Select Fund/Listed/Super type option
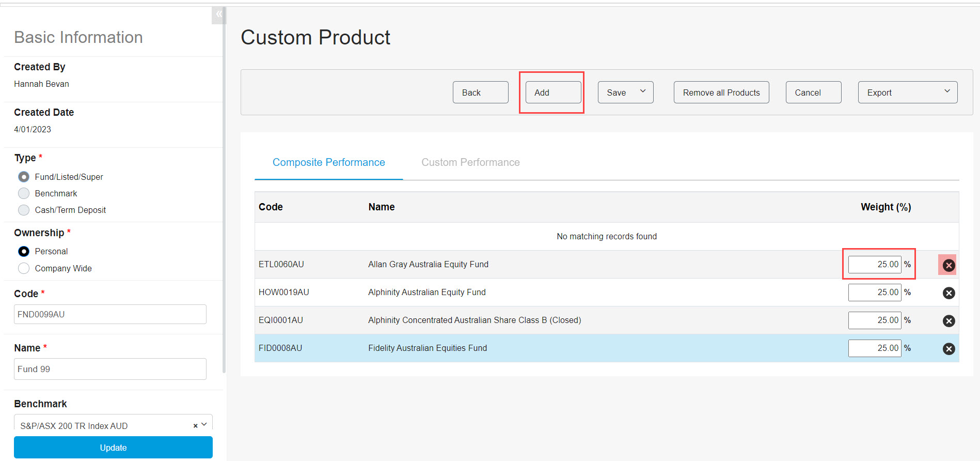The width and height of the screenshot is (980, 461). coord(24,177)
